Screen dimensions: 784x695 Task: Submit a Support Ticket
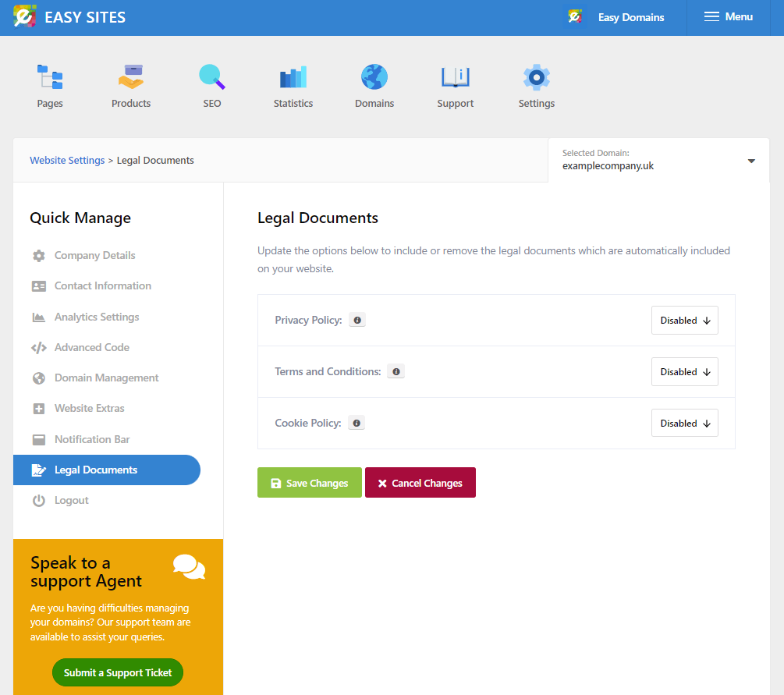point(118,672)
